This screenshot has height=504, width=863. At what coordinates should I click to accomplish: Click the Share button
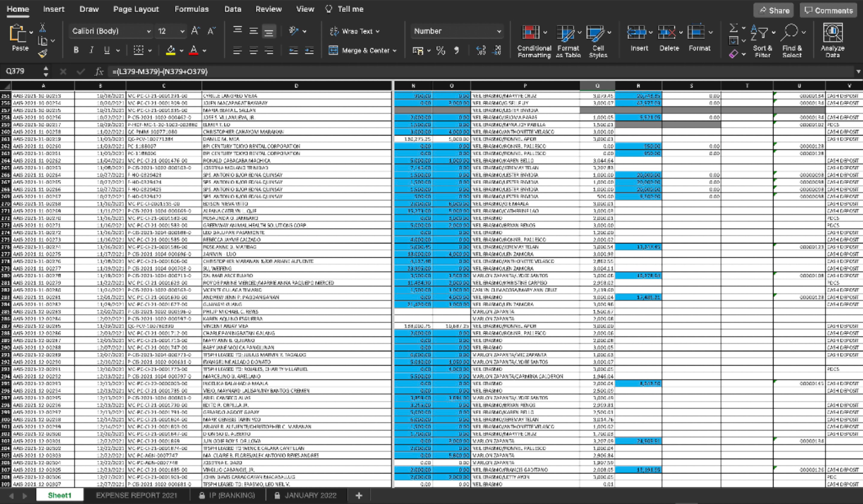774,10
